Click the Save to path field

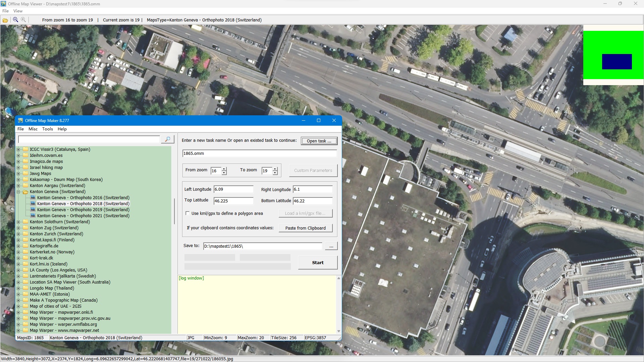tap(263, 246)
